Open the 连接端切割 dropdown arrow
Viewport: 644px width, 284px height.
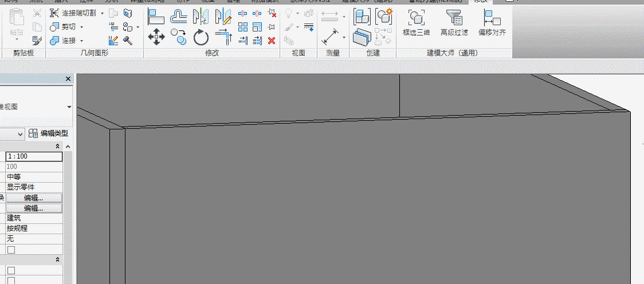[102, 14]
